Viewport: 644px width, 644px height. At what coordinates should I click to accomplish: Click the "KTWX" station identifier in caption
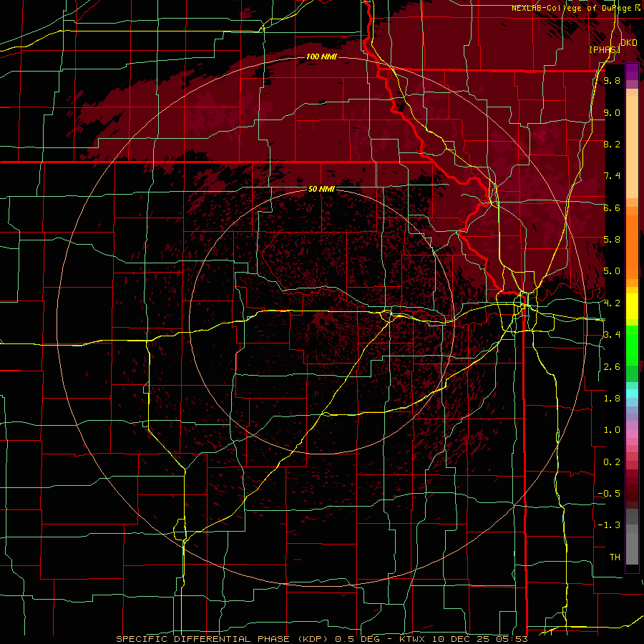point(412,639)
